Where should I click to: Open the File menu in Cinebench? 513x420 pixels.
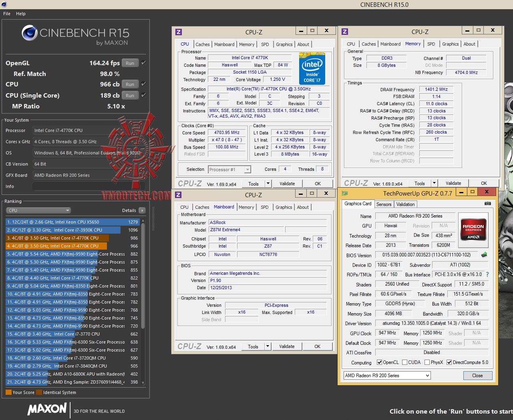click(7, 14)
